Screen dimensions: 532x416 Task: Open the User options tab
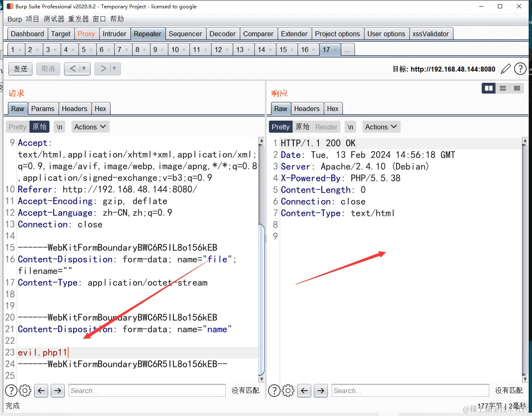click(386, 34)
